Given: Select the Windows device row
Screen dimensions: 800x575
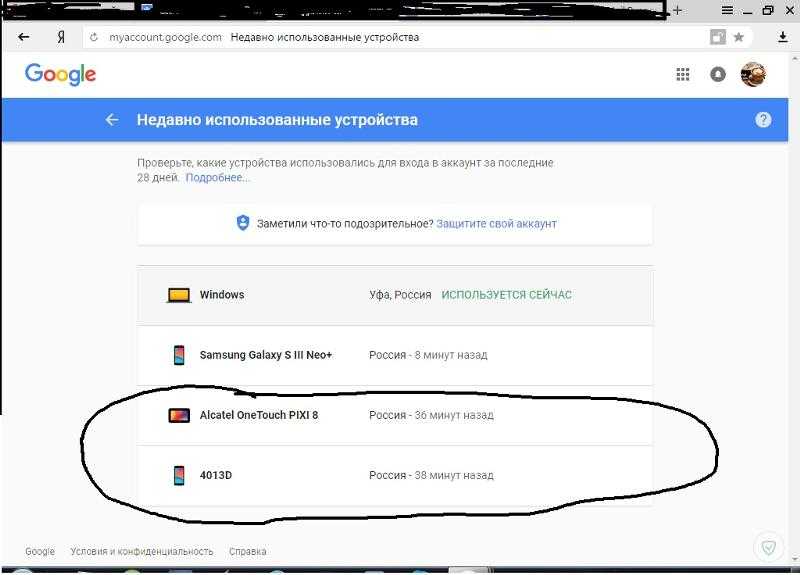Looking at the screenshot, I should click(395, 295).
